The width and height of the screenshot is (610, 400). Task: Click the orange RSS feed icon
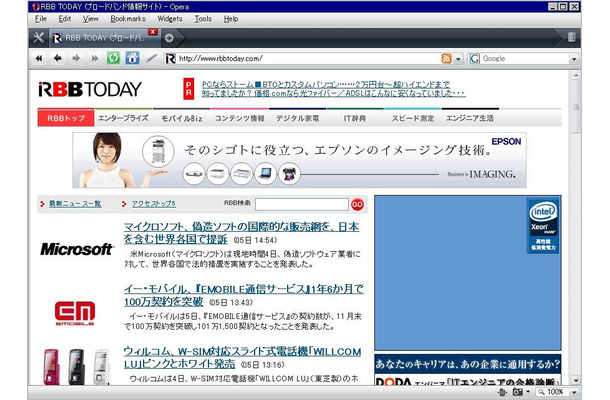click(x=447, y=58)
